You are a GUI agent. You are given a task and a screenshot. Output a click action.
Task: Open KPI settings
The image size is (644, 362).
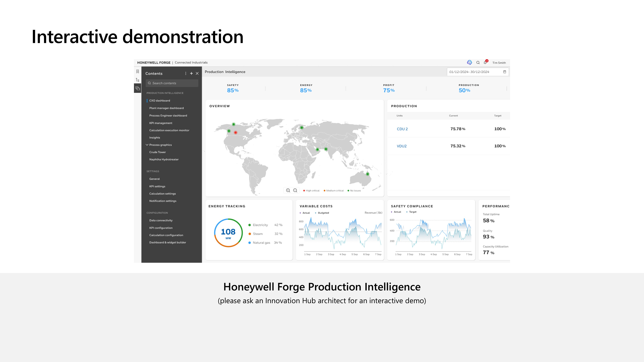pos(157,186)
